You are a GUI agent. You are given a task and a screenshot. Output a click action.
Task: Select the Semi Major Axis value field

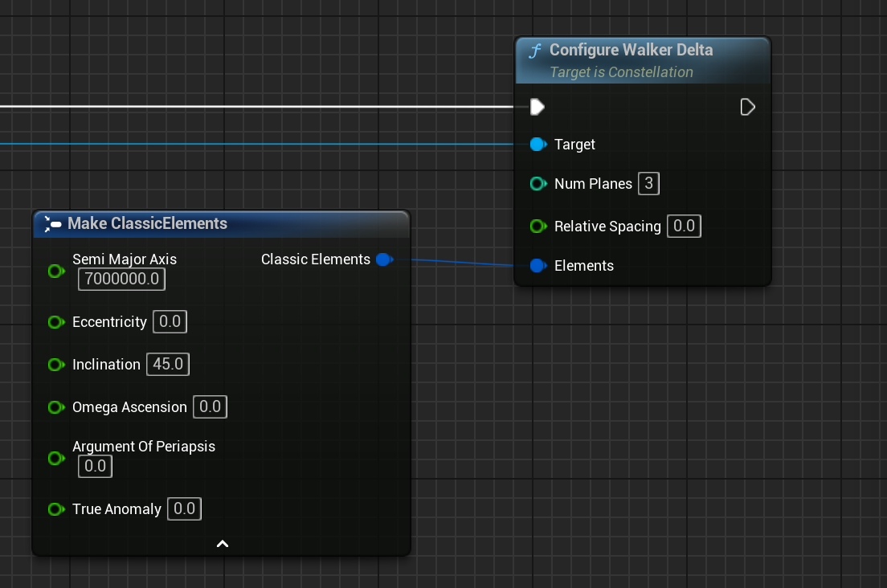(x=122, y=280)
